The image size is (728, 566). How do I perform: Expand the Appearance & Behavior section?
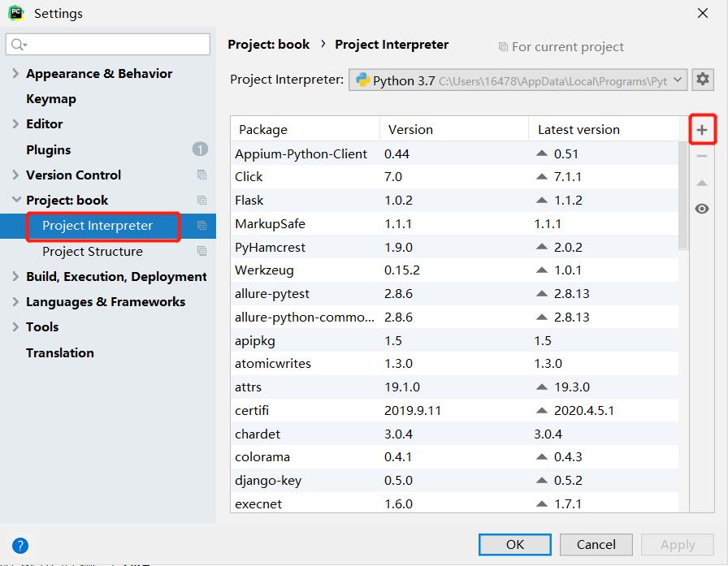click(x=15, y=74)
